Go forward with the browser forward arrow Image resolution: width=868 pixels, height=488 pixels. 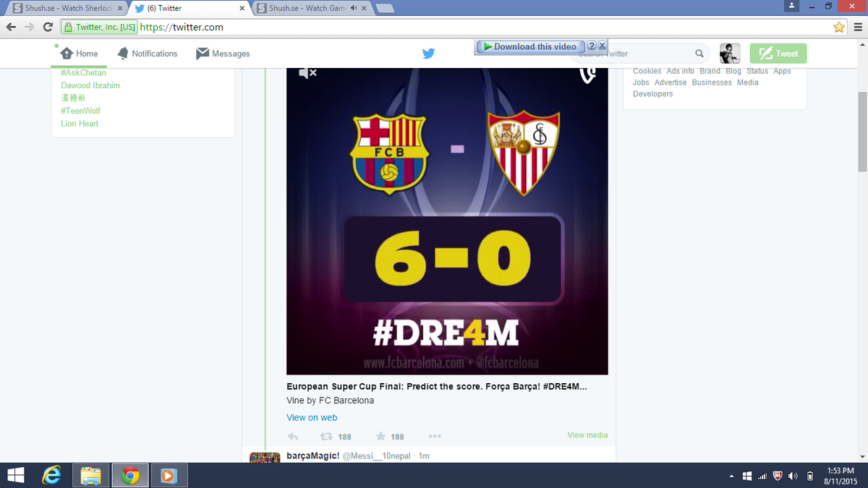click(x=30, y=27)
